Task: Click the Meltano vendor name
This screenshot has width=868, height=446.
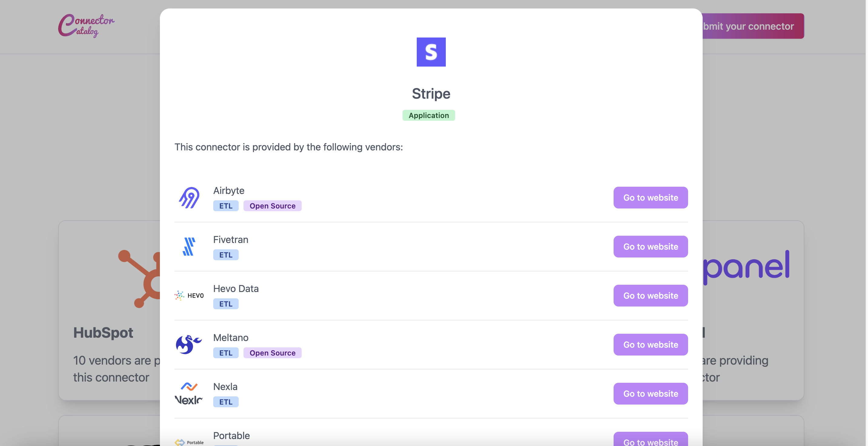Action: [231, 337]
